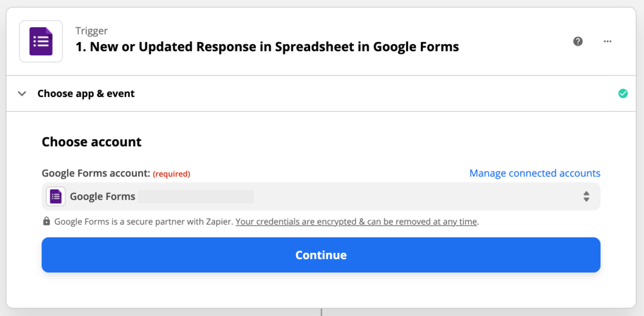The width and height of the screenshot is (644, 316).
Task: Open the help question mark icon
Action: pyautogui.click(x=578, y=42)
